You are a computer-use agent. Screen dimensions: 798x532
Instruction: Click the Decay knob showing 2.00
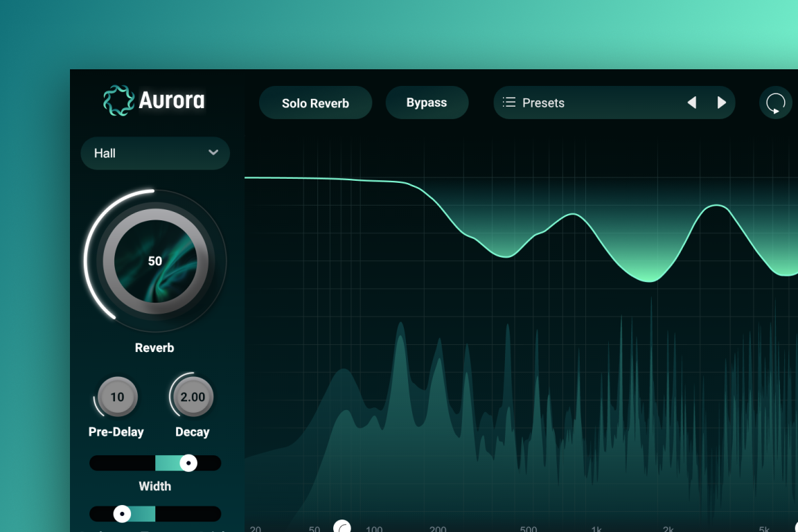point(193,397)
